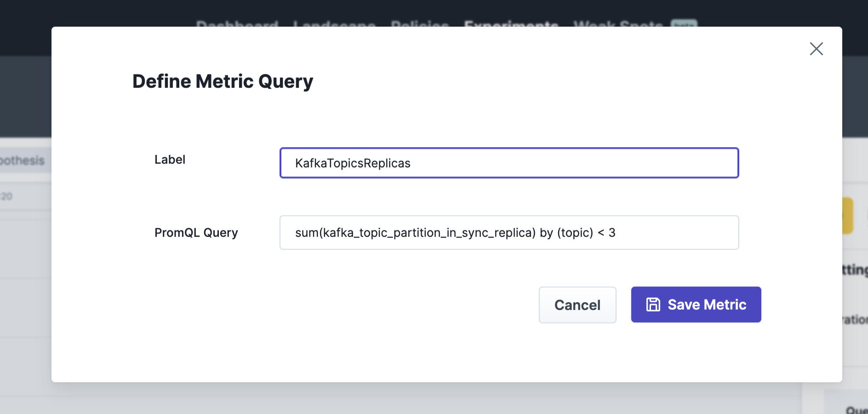Click the 'Define Metric Query' heading
Screen dimensions: 868x414
point(223,81)
